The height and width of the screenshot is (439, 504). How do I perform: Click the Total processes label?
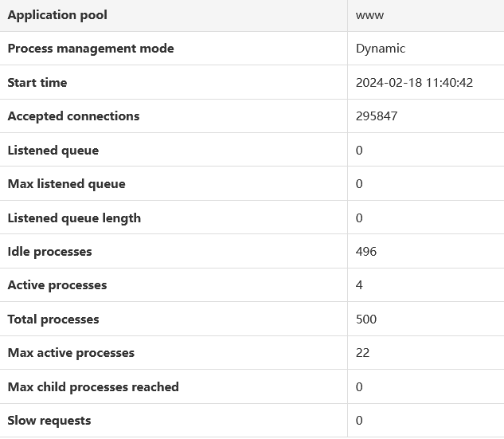53,319
